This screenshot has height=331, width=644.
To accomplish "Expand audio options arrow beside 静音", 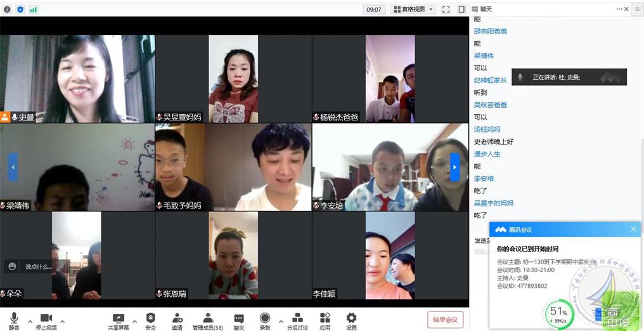I will [x=30, y=321].
